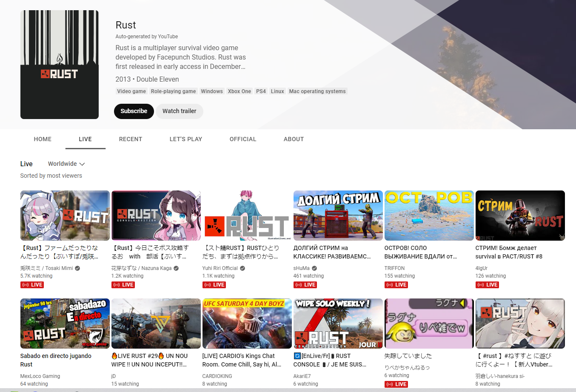Click the title ДОЛГИЙ СТРИМ на КЛАССИКЕ
The width and height of the screenshot is (576, 392).
point(332,252)
